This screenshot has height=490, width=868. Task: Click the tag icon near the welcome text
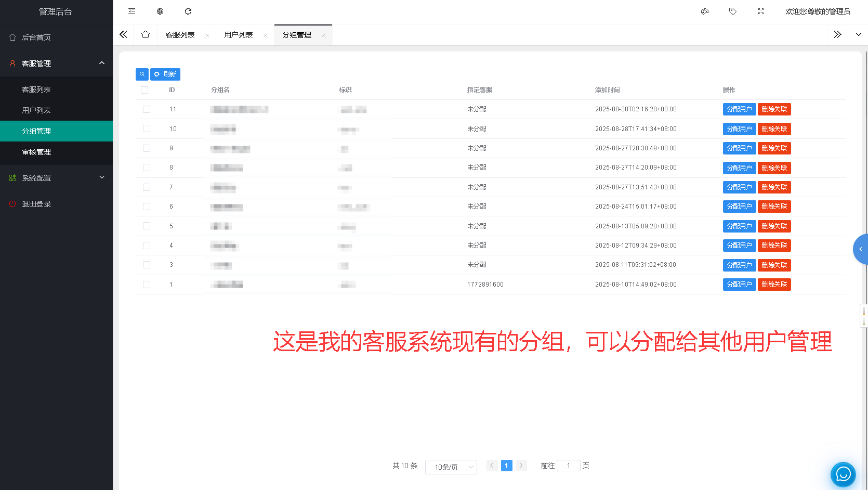(732, 11)
